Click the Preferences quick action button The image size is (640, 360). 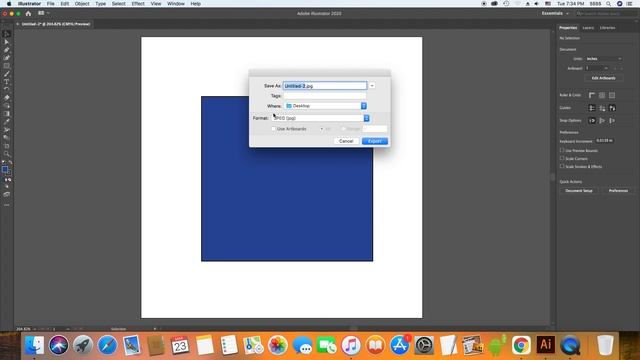click(618, 191)
